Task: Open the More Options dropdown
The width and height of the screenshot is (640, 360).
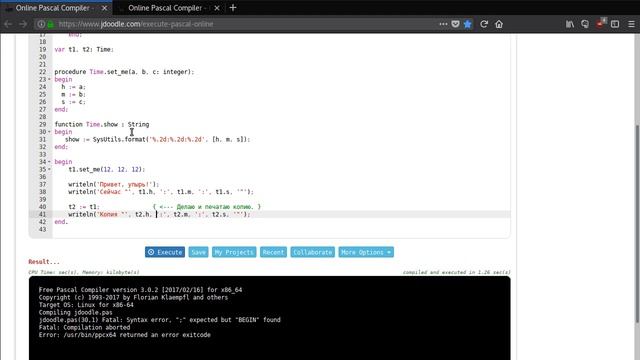Action: 366,252
